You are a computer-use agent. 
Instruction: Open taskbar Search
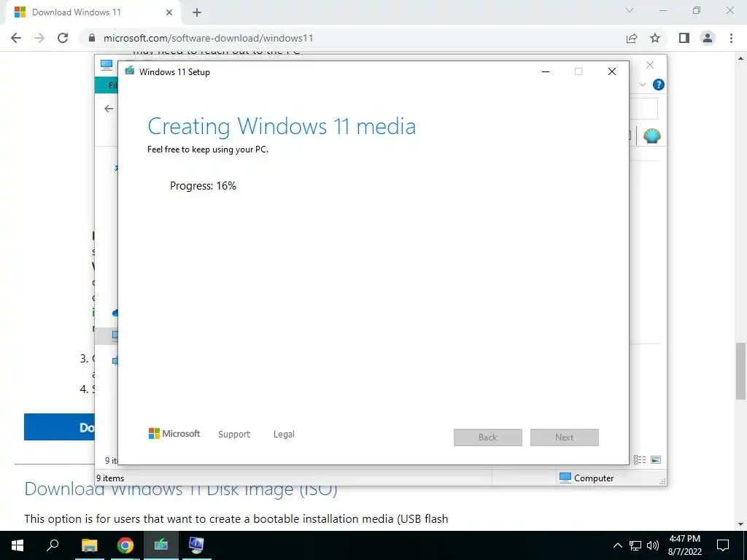click(53, 545)
